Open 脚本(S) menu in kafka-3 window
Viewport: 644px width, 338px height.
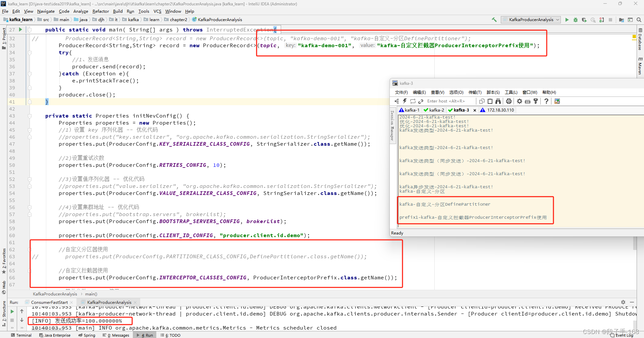point(493,92)
